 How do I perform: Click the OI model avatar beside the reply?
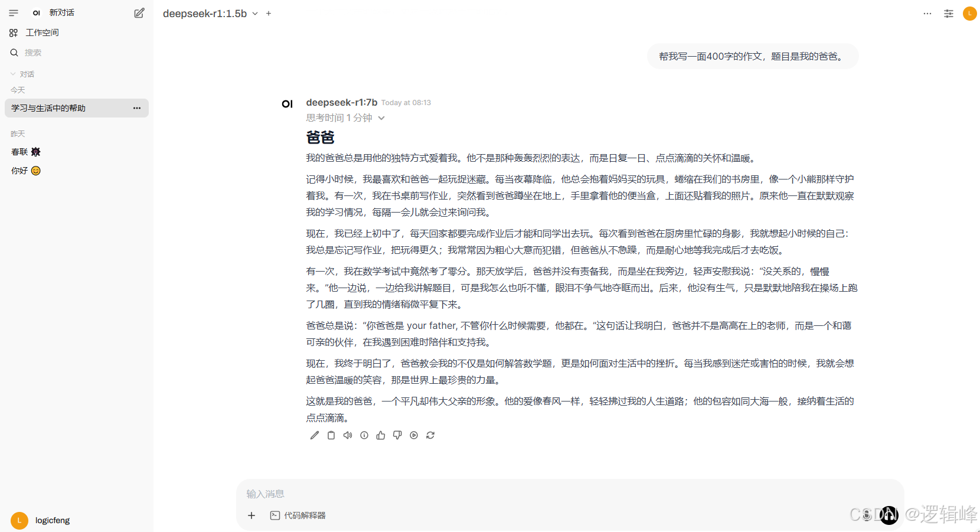pos(288,104)
